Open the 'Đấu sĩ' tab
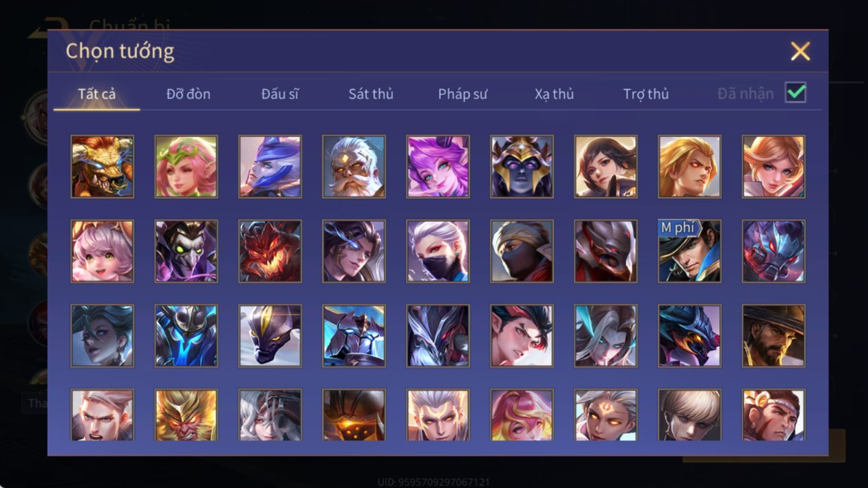This screenshot has width=868, height=488. [x=280, y=94]
